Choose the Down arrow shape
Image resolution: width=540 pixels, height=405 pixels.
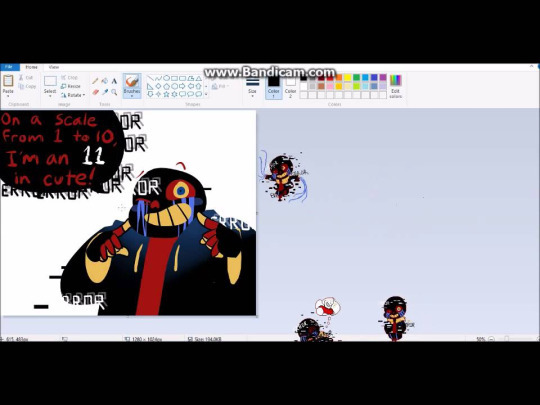pyautogui.click(x=150, y=94)
